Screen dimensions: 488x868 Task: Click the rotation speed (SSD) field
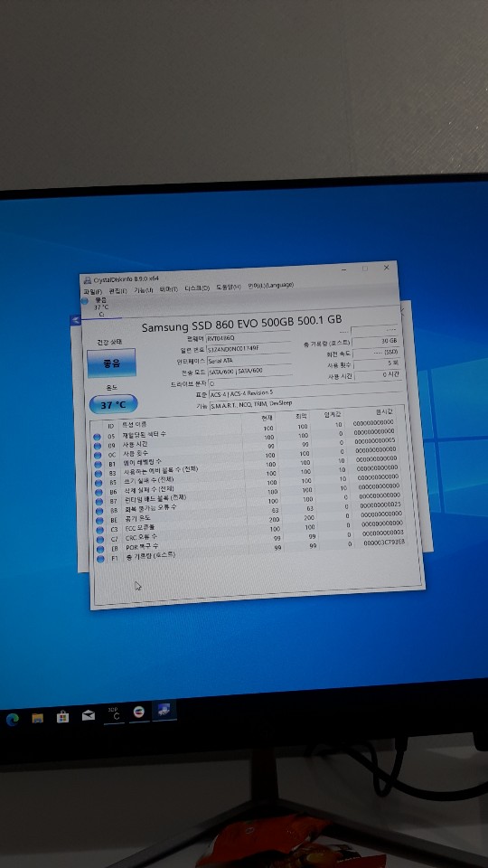376,353
